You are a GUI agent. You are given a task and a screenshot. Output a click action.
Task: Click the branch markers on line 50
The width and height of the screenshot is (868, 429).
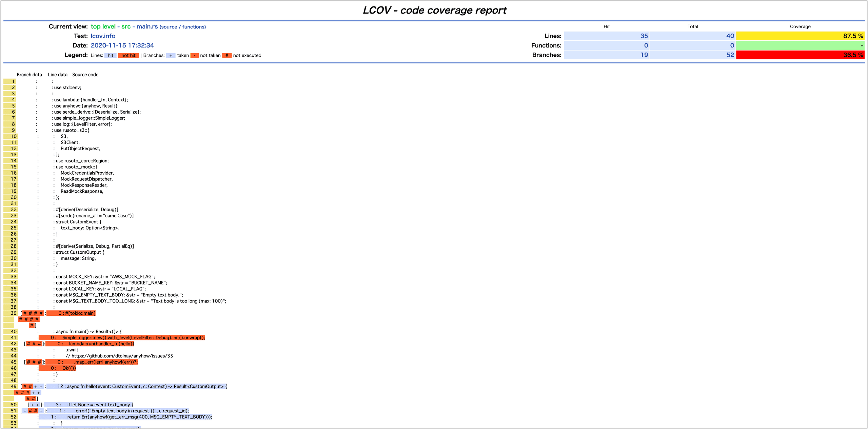pos(35,405)
